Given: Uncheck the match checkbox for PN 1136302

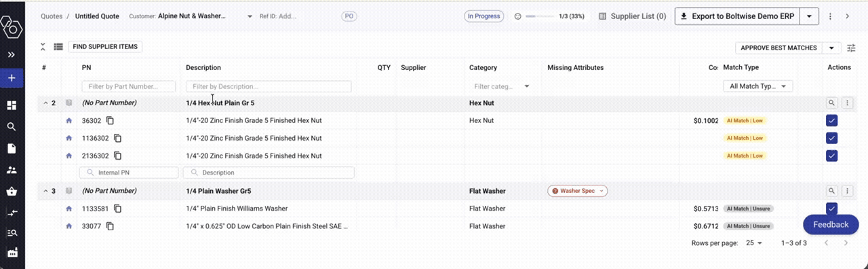Looking at the screenshot, I should point(832,138).
